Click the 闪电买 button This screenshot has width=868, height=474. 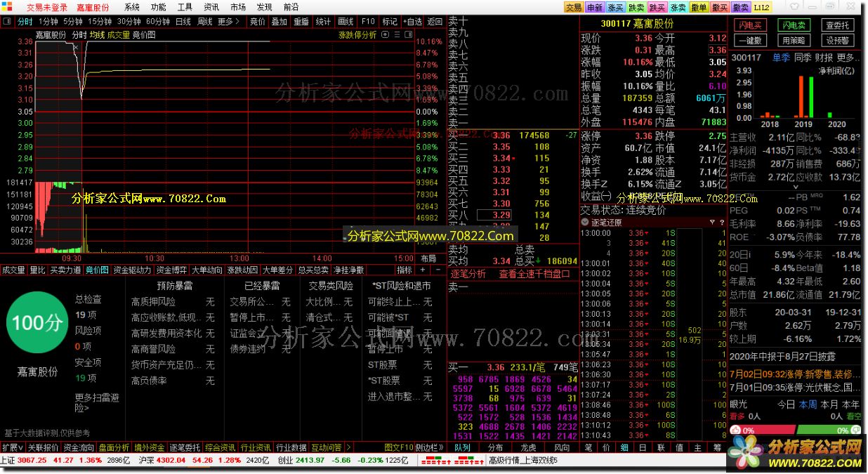tap(750, 25)
